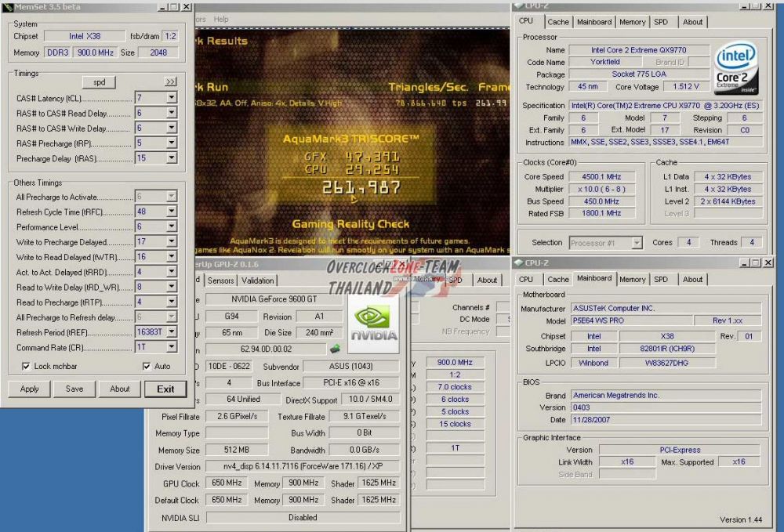Open the Read to Write Delay dropdown
Image resolution: width=784 pixels, height=532 pixels.
pyautogui.click(x=172, y=287)
